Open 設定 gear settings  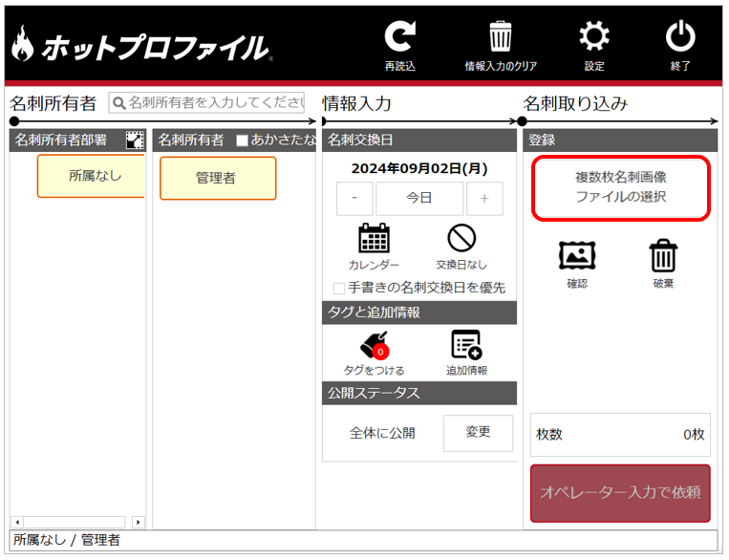pos(594,36)
